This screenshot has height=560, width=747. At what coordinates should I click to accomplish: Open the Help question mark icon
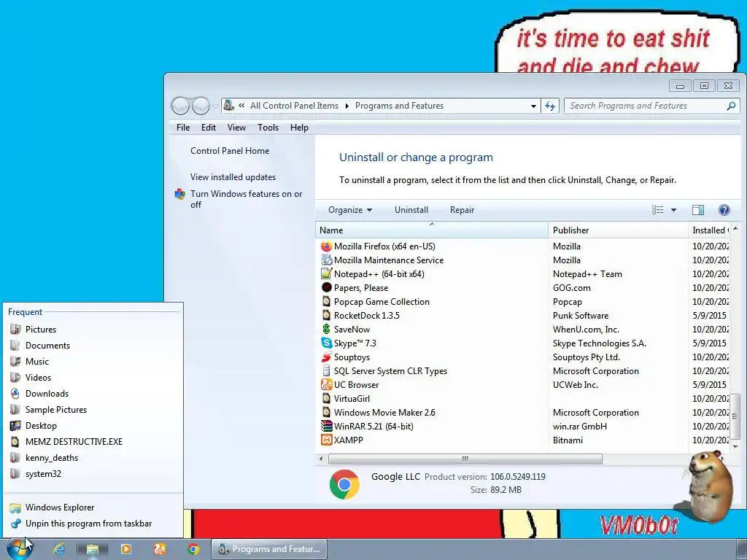(724, 210)
